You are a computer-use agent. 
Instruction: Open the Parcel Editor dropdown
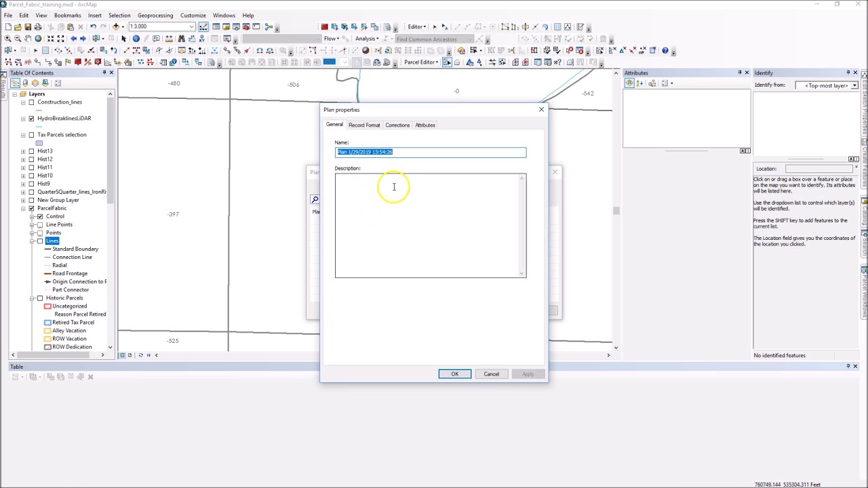[420, 62]
